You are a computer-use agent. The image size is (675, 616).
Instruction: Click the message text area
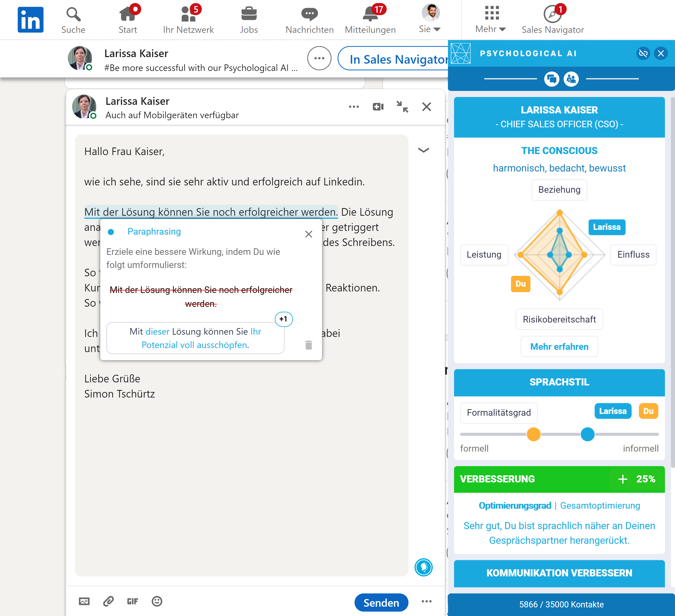241,355
